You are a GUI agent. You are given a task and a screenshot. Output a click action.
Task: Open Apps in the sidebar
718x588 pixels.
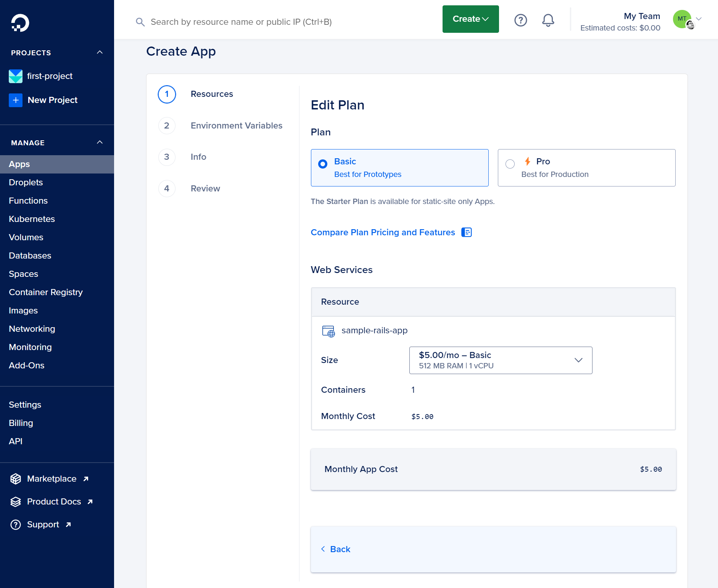click(x=57, y=164)
